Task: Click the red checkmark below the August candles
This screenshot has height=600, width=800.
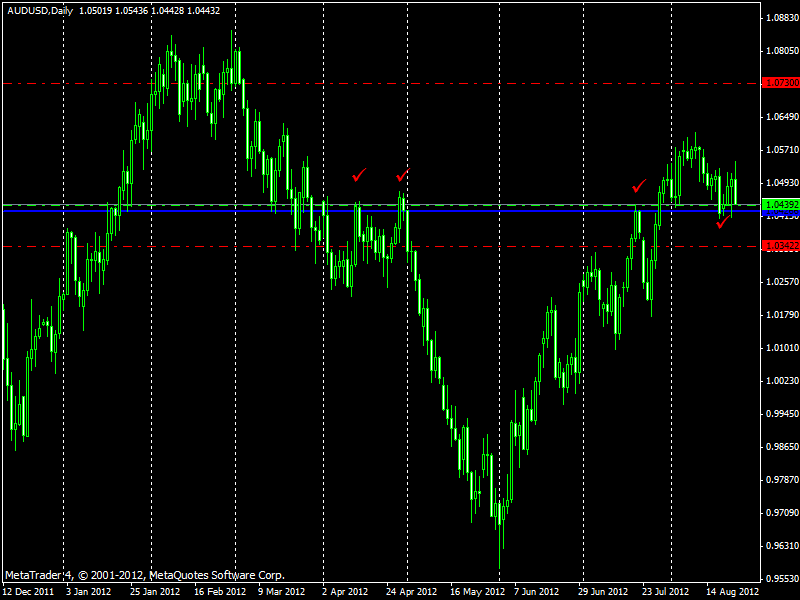Action: click(722, 223)
